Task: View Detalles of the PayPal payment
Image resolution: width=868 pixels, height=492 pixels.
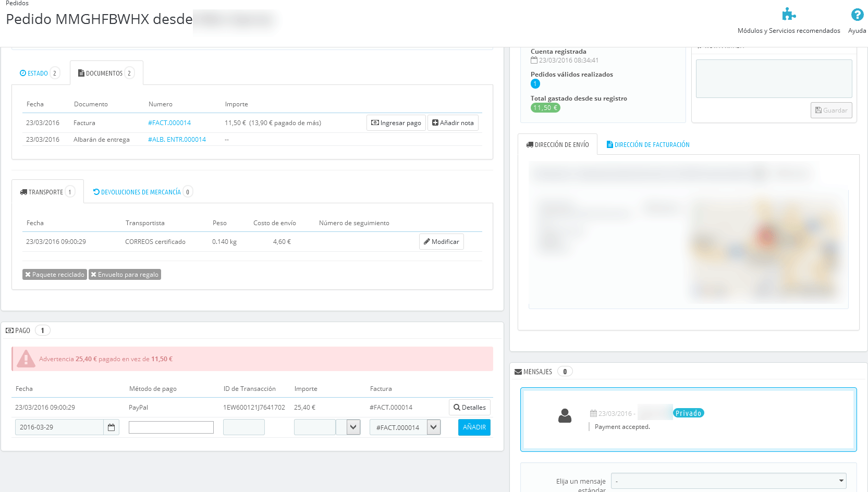Action: click(x=470, y=408)
